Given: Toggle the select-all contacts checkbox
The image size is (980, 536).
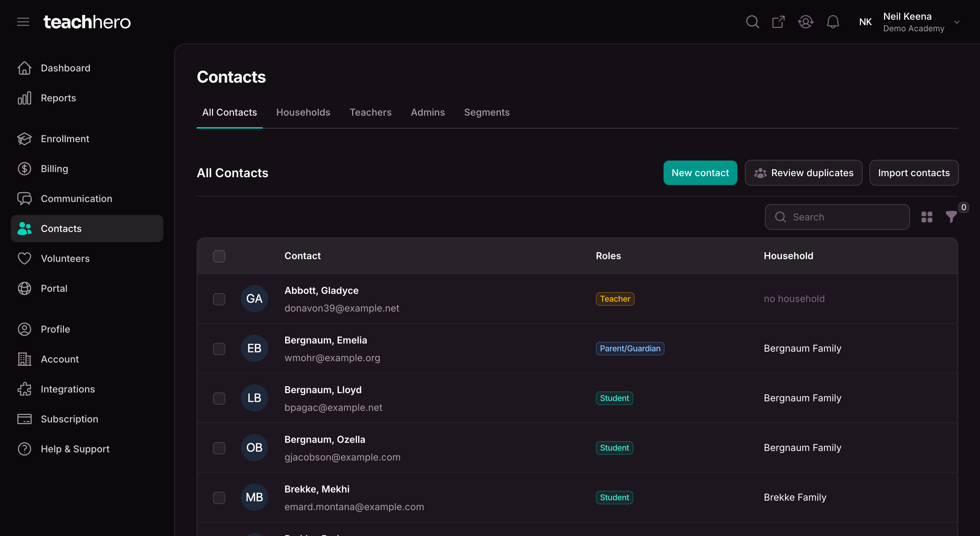Looking at the screenshot, I should [219, 256].
